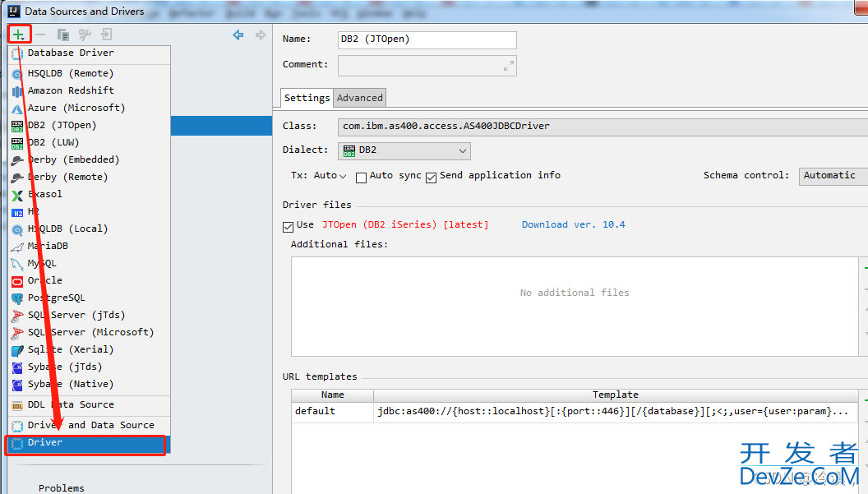Select Oracle entry
The height and width of the screenshot is (494, 868).
(90, 280)
